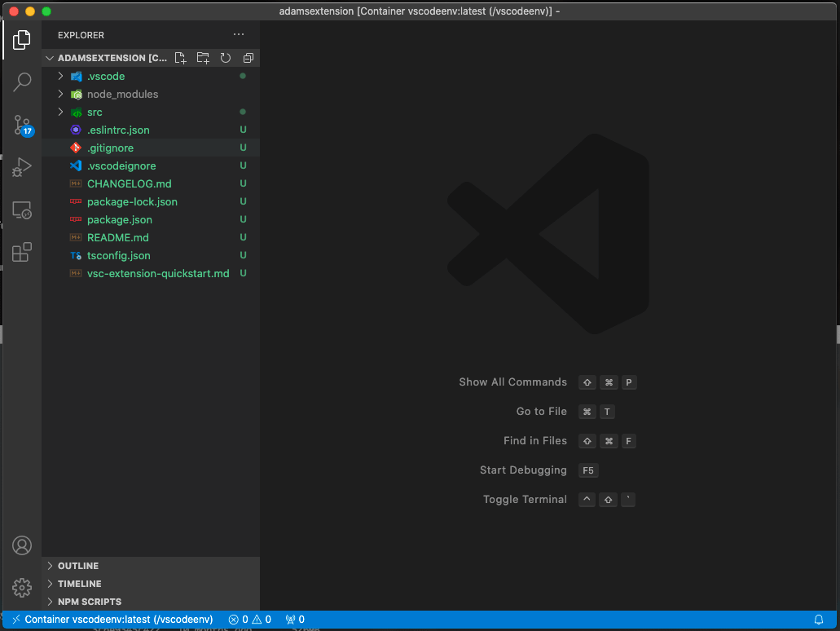840x631 pixels.
Task: Expand the TIMELINE panel
Action: pyautogui.click(x=151, y=584)
